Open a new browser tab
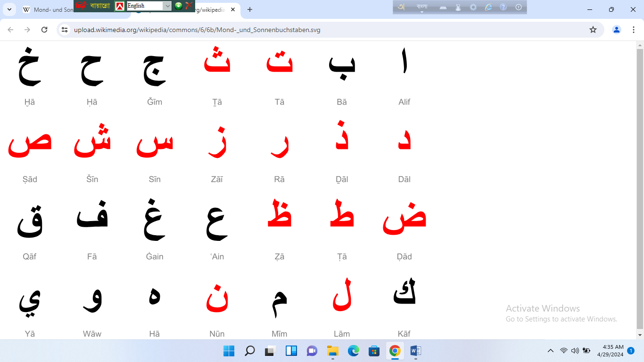 tap(250, 9)
